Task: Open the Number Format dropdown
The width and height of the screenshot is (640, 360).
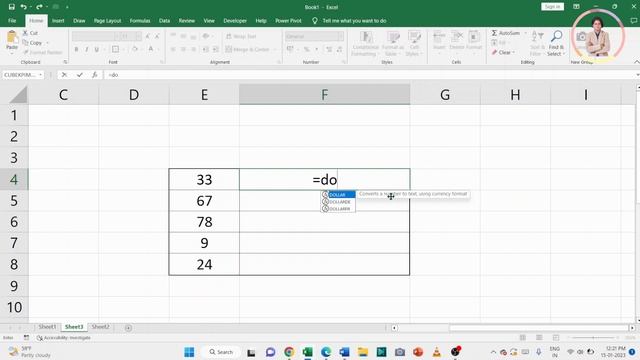Action: point(340,36)
